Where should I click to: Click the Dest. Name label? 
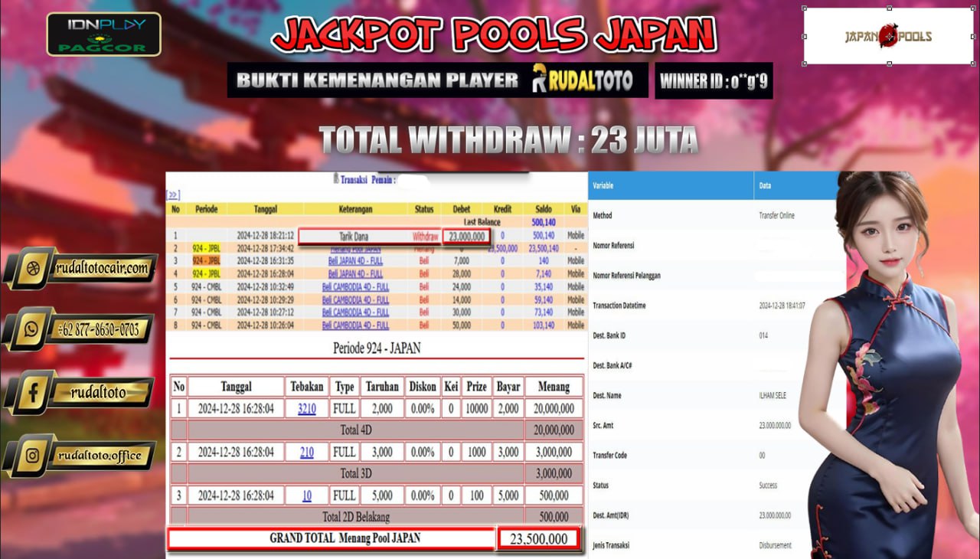tap(607, 395)
